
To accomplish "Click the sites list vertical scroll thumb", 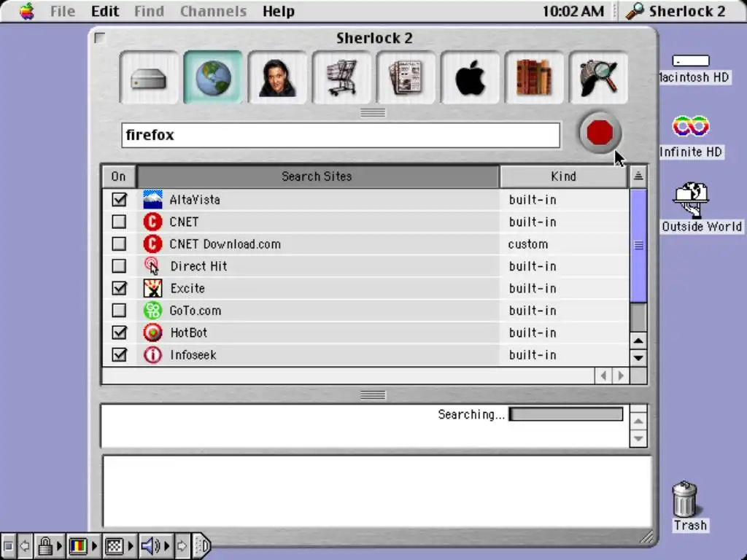I will pos(638,245).
